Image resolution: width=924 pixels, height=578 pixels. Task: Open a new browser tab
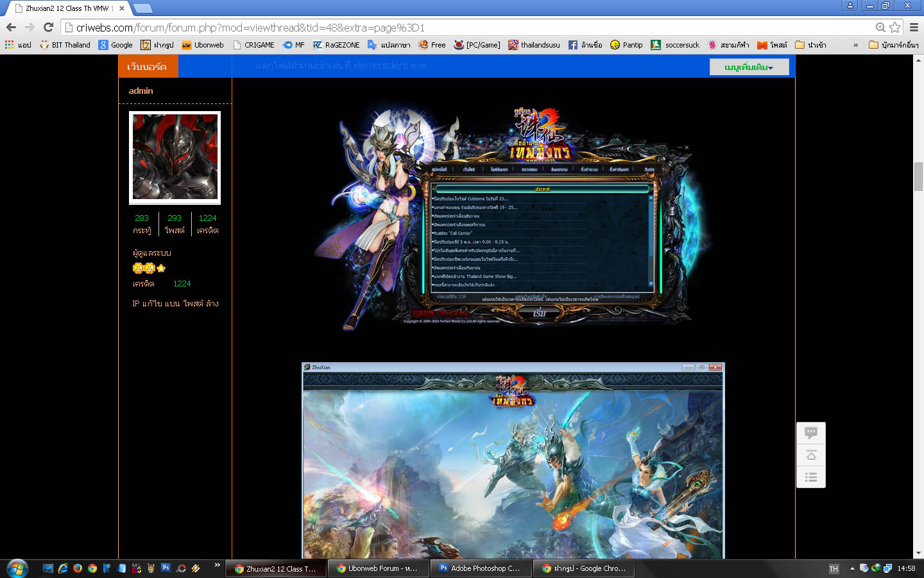pyautogui.click(x=142, y=8)
